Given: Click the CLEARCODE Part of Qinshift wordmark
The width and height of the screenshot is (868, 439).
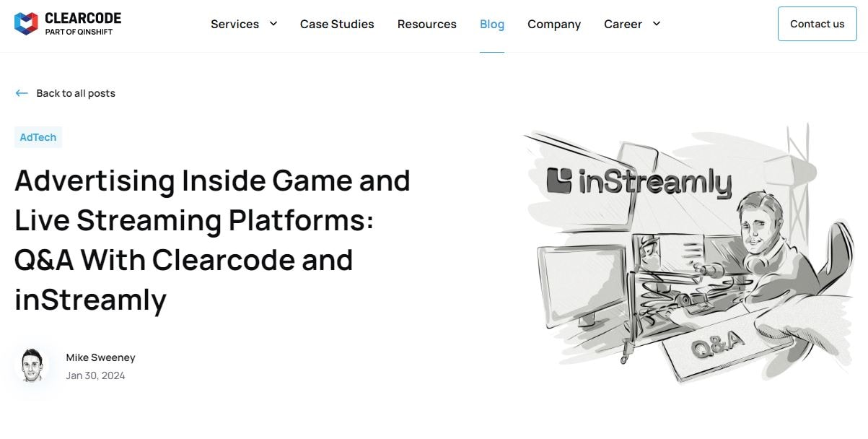Looking at the screenshot, I should pyautogui.click(x=83, y=24).
